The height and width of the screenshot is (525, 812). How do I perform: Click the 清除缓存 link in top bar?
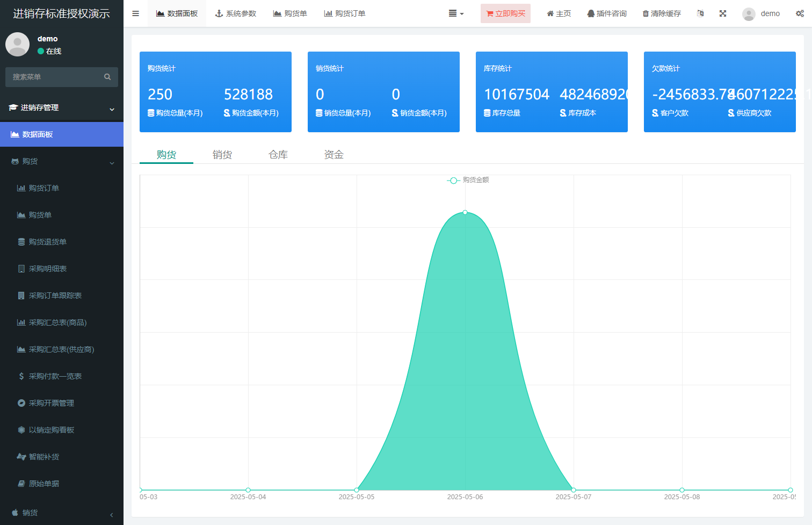pos(662,13)
